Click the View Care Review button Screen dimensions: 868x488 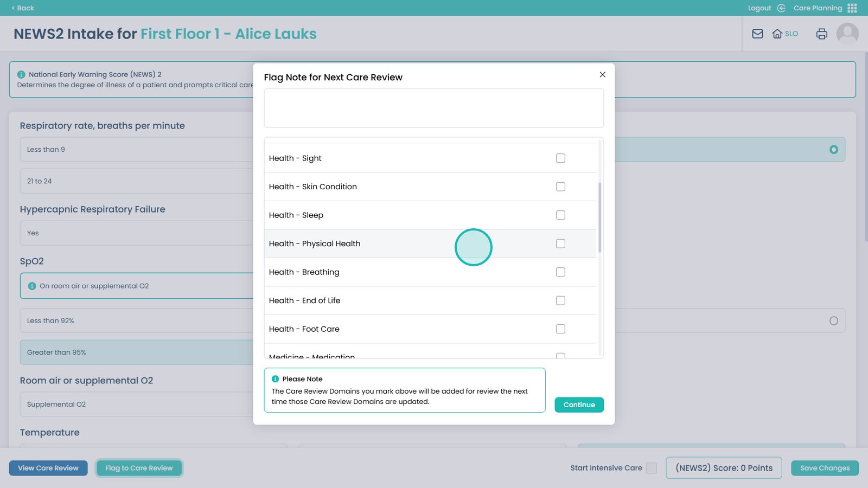tap(48, 468)
